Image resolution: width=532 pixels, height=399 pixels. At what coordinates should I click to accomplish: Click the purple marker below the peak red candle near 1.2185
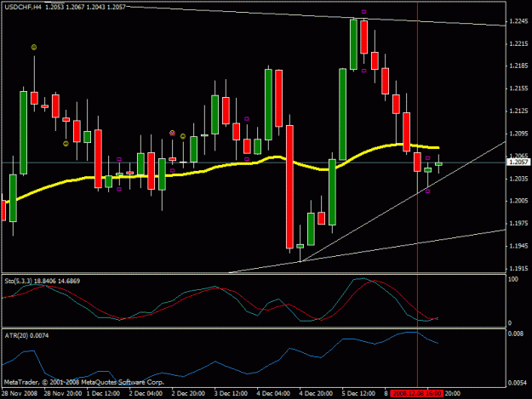point(364,71)
